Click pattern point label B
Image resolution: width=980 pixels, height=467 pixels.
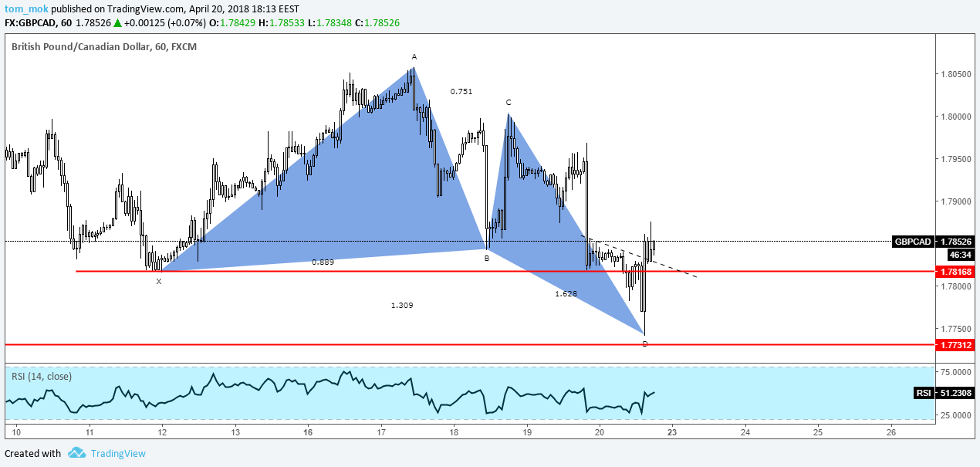(487, 259)
